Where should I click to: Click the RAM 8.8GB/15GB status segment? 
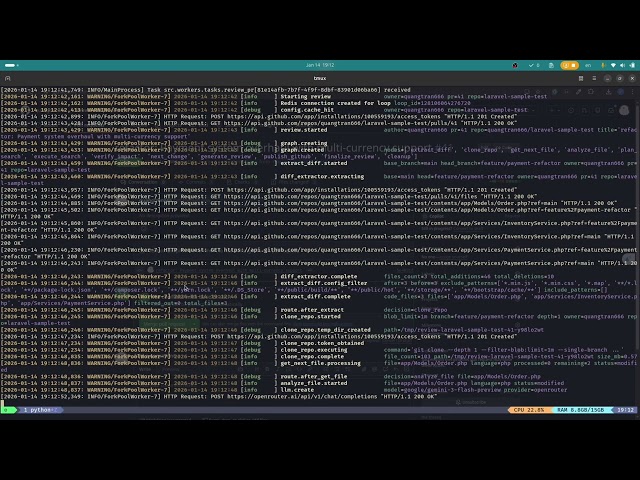tap(581, 410)
